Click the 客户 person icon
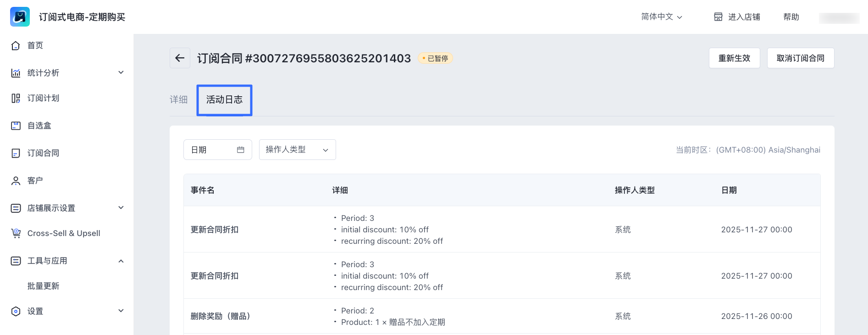Screen dimensions: 868x335 [16, 181]
